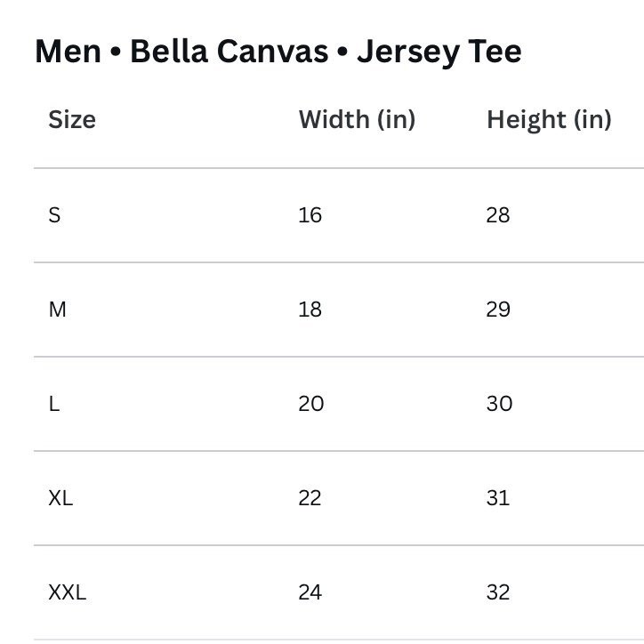Select width value 18 for size M
The width and height of the screenshot is (644, 644).
pos(310,310)
